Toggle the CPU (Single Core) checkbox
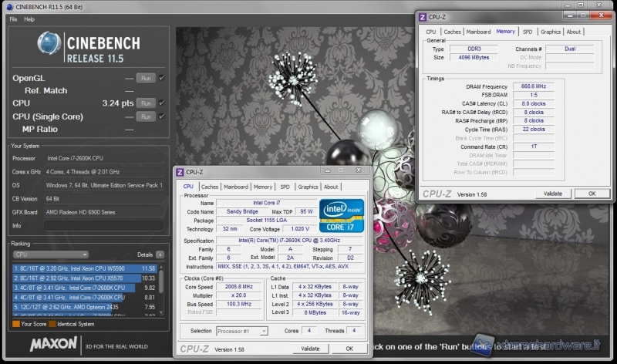This screenshot has width=617, height=364. 162,116
